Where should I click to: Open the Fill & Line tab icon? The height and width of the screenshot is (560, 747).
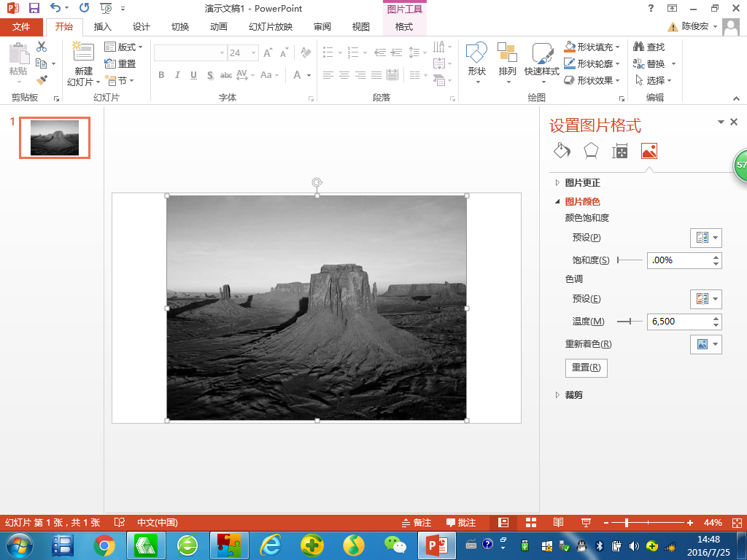coord(561,151)
